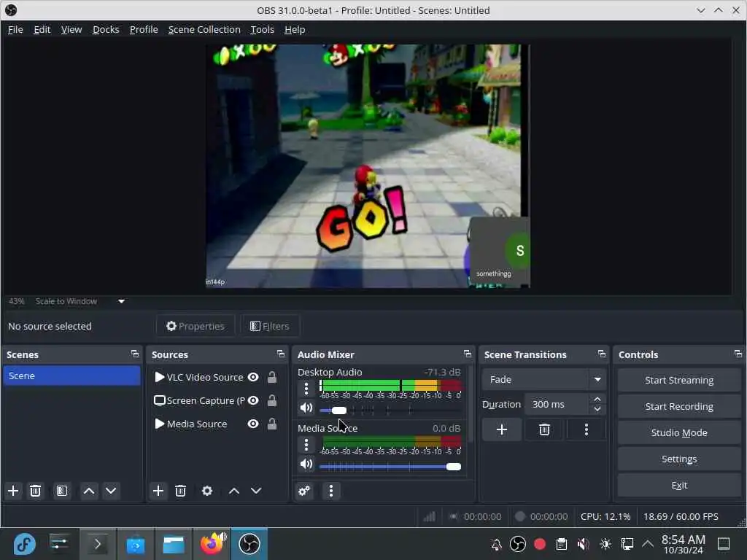747x560 pixels.
Task: Open Audio Mixer bottom three-dot menu
Action: [x=331, y=491]
